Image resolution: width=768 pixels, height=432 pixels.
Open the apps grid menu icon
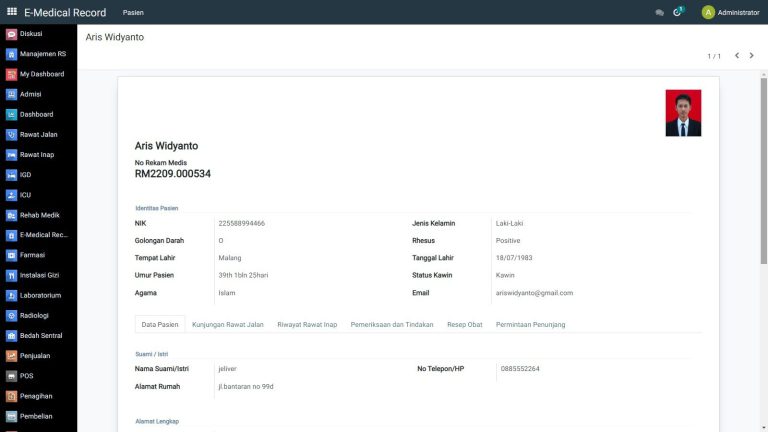[x=12, y=12]
